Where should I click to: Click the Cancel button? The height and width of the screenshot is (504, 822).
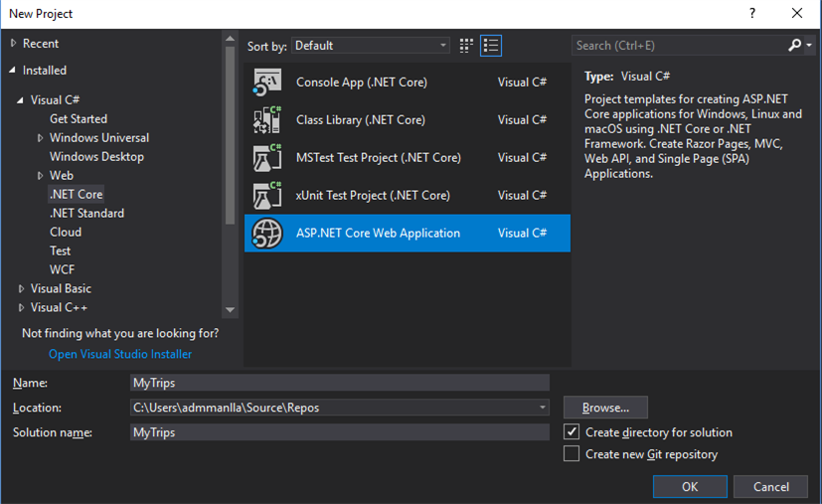coord(770,487)
